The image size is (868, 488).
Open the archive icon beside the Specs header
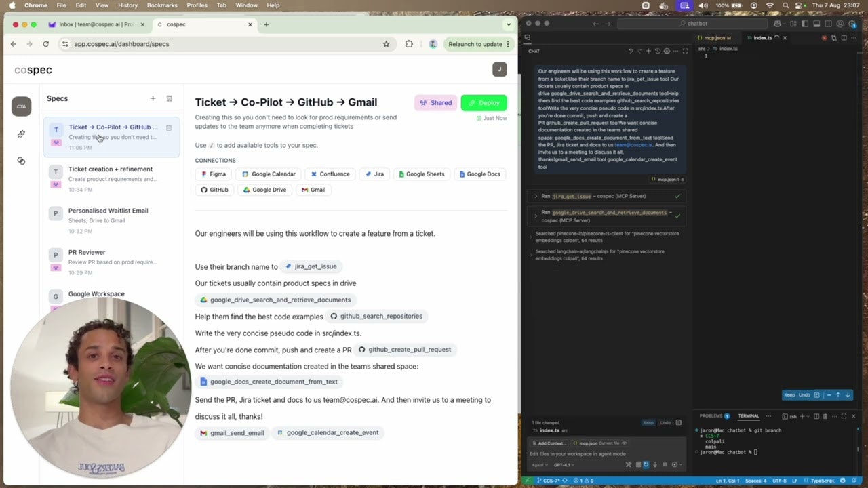click(x=170, y=98)
